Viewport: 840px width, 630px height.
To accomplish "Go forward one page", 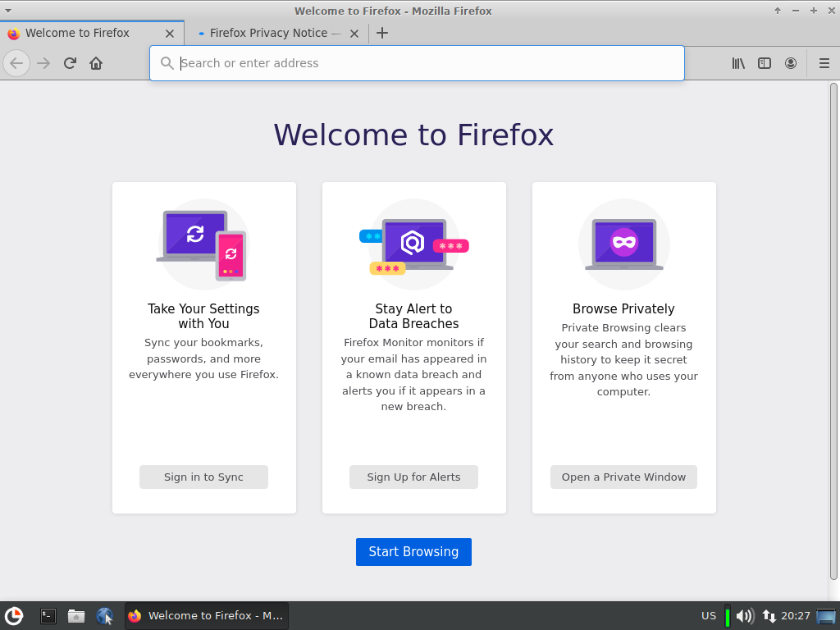I will [43, 63].
